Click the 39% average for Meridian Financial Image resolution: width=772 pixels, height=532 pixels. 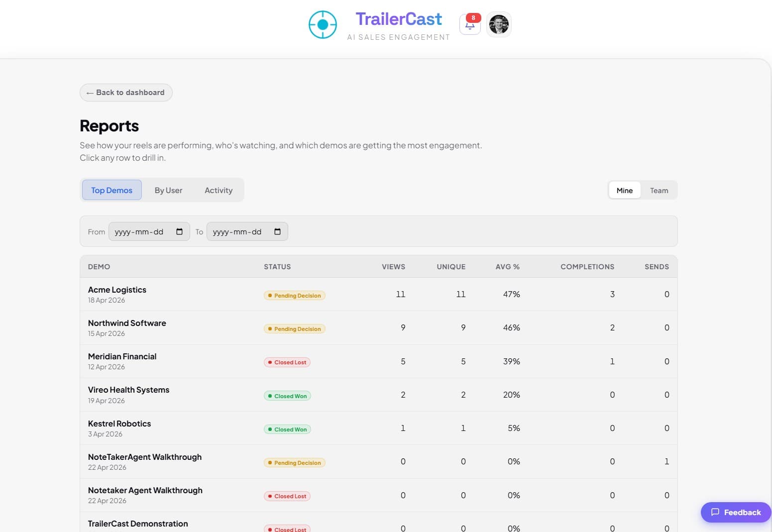(511, 361)
